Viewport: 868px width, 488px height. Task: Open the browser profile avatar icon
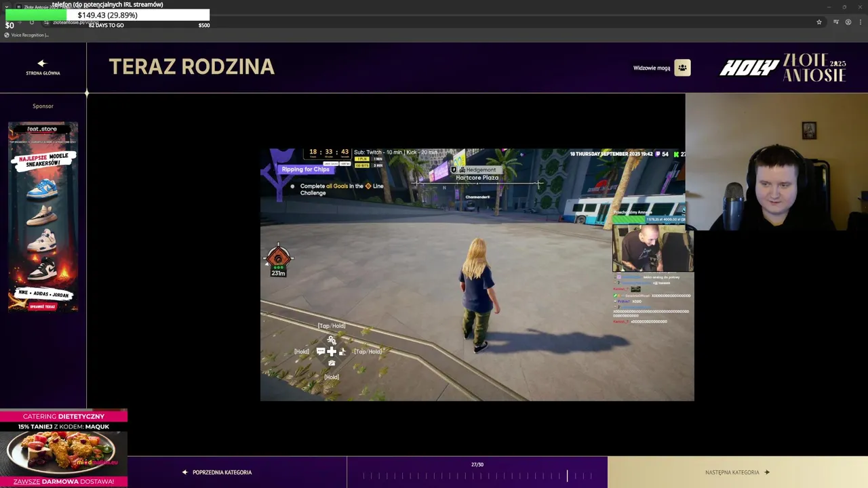pos(848,22)
